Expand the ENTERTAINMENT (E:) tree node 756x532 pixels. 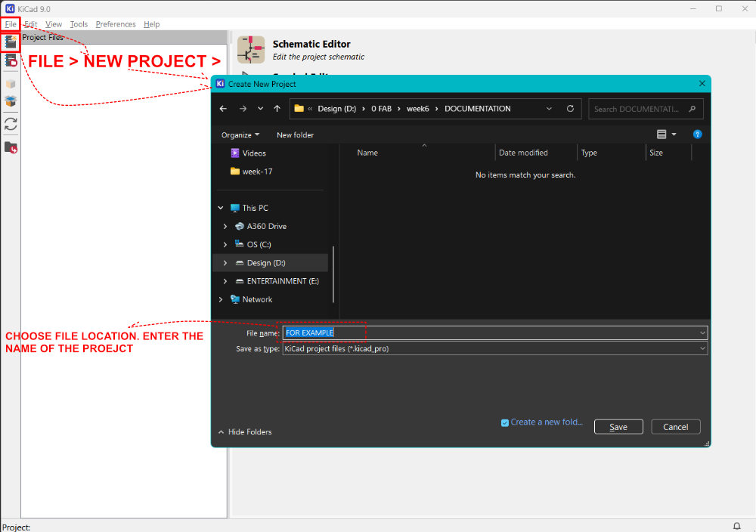pos(225,281)
